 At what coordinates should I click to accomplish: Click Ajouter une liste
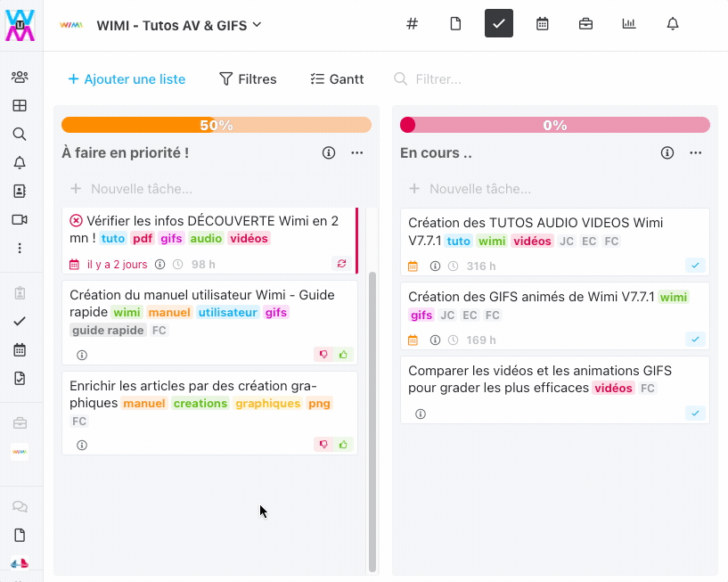tap(127, 79)
